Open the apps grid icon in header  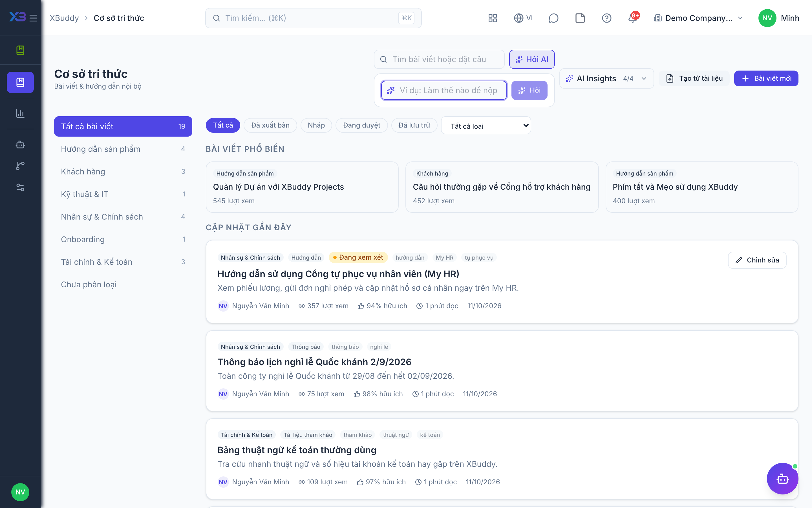(493, 18)
